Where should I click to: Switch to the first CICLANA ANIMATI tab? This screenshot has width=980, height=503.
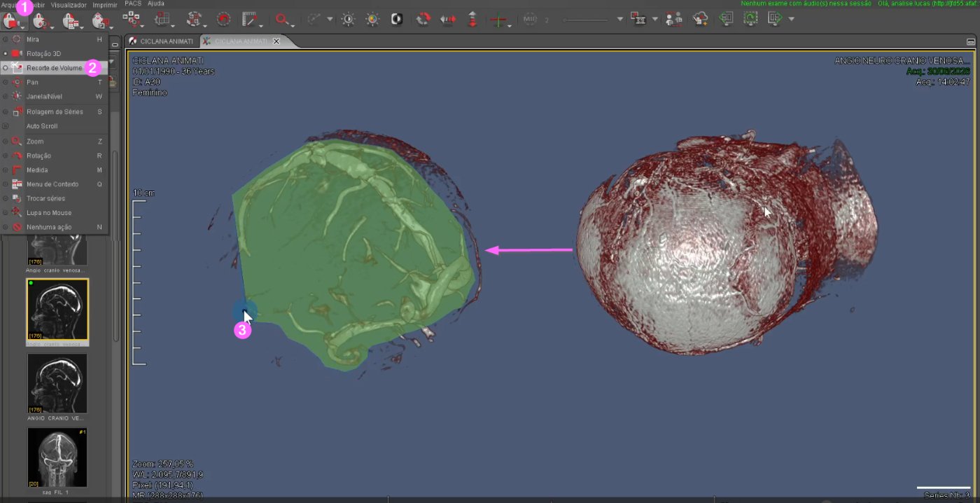click(162, 41)
